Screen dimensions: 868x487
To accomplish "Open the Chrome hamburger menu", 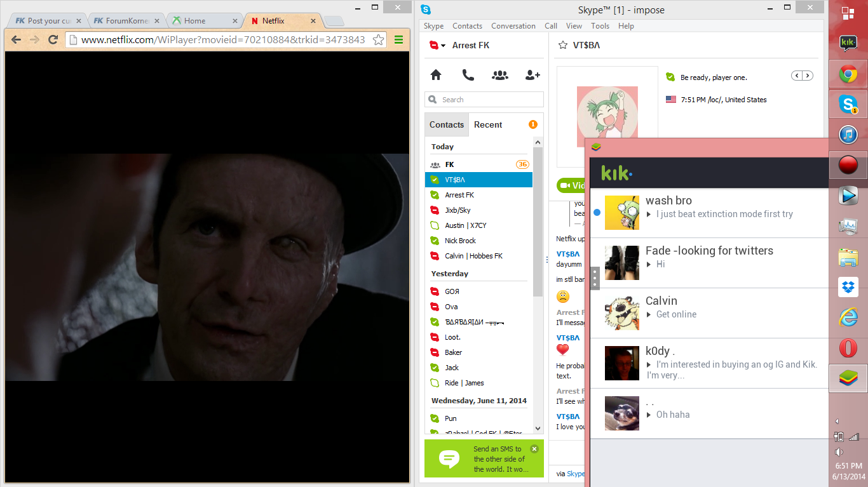I will [x=399, y=39].
